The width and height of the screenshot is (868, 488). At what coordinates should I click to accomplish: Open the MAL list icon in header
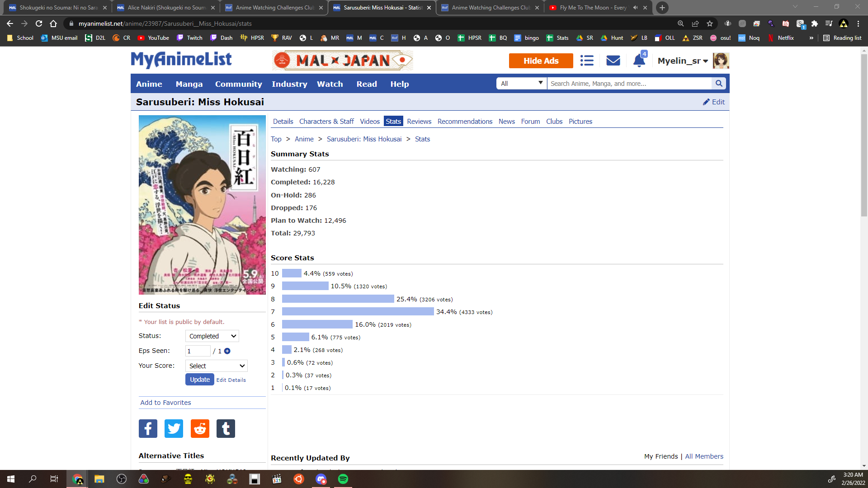(587, 61)
